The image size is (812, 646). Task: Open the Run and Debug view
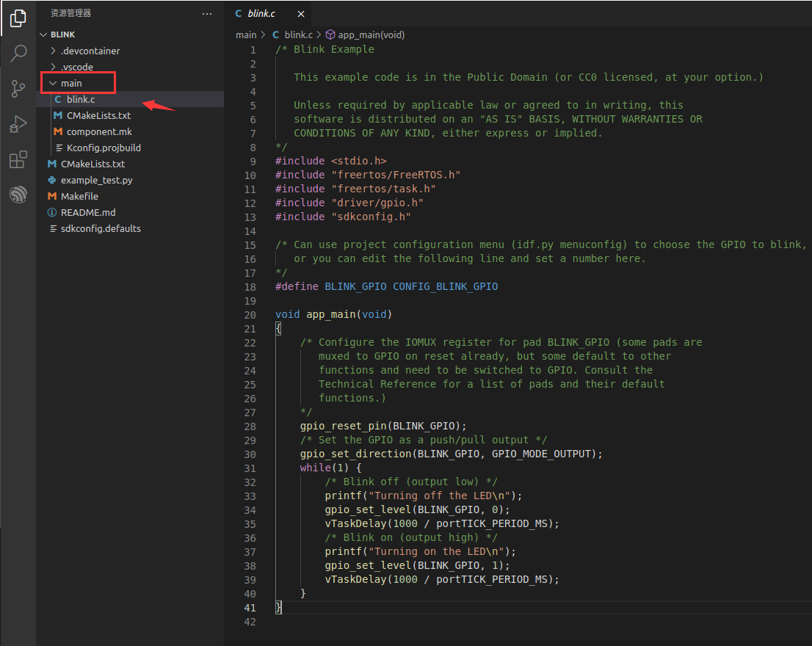coord(18,124)
